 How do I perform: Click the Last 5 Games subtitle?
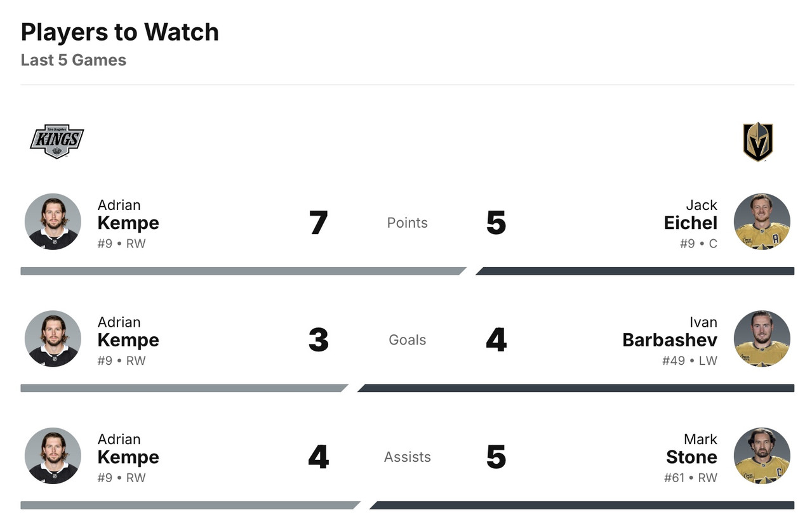(x=74, y=60)
